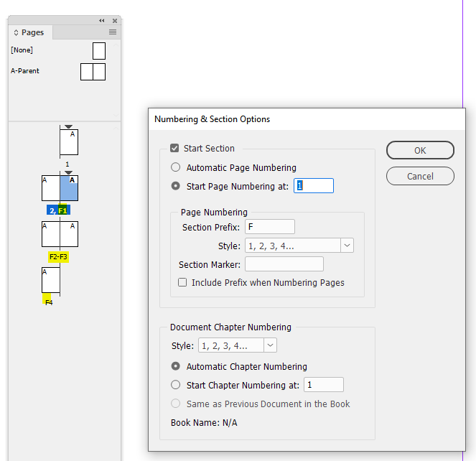Close the Pages panel
Image resolution: width=476 pixels, height=461 pixels.
(115, 20)
